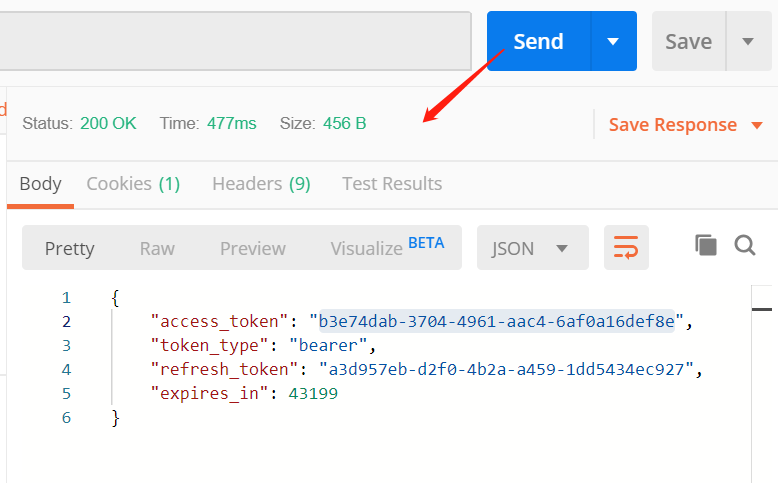778x483 pixels.
Task: Expand the Save options arrow
Action: tap(748, 41)
